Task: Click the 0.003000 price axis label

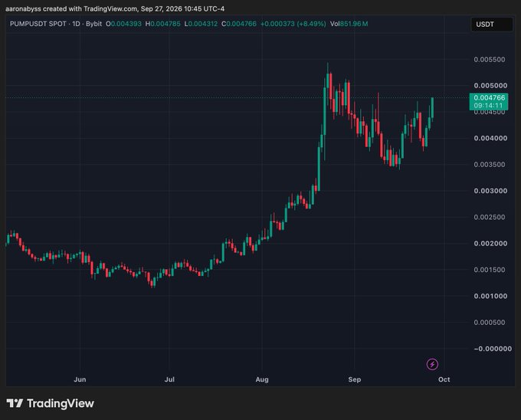Action: 490,191
